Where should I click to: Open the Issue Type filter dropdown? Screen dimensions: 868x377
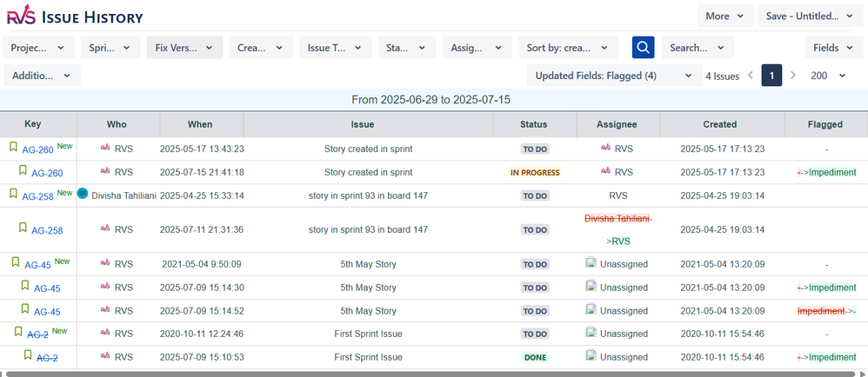pyautogui.click(x=336, y=48)
